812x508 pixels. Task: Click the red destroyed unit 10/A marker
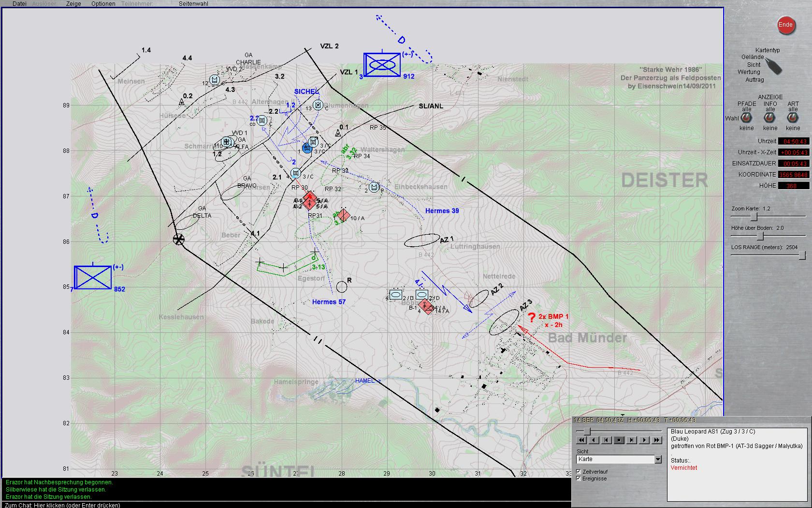pyautogui.click(x=344, y=215)
